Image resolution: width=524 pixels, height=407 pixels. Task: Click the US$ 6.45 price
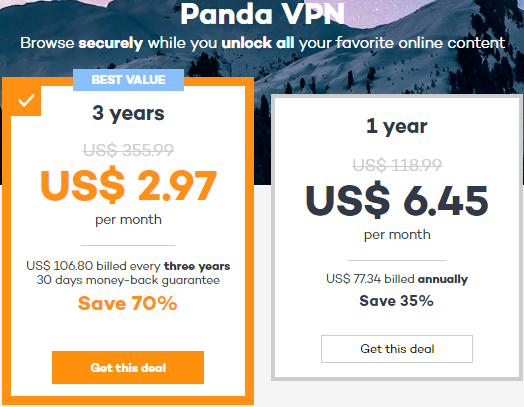tap(397, 200)
